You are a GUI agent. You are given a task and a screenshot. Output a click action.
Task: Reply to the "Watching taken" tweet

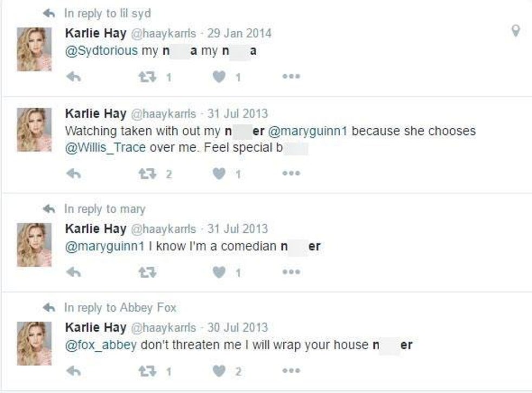[73, 174]
